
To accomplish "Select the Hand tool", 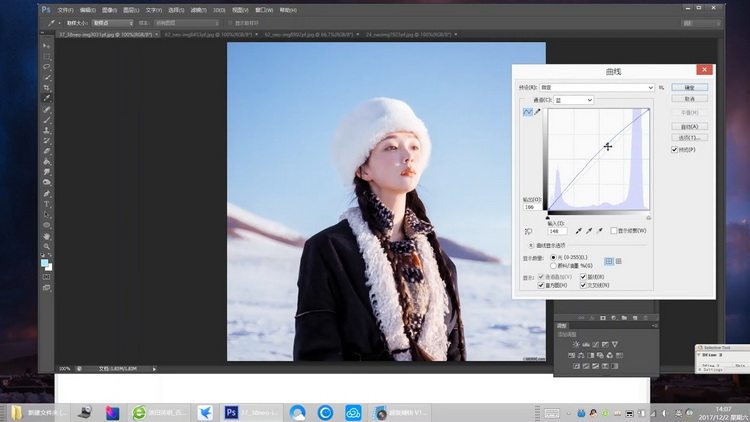I will coord(46,236).
